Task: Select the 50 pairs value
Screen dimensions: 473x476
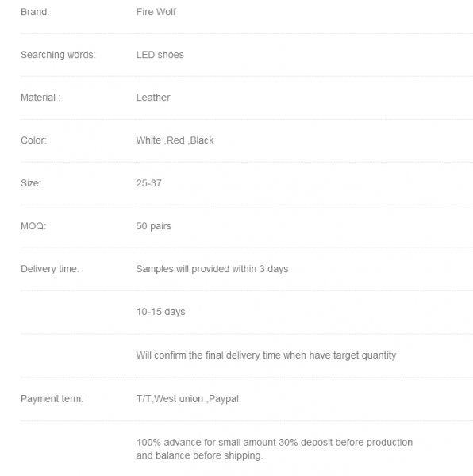Action: point(154,226)
